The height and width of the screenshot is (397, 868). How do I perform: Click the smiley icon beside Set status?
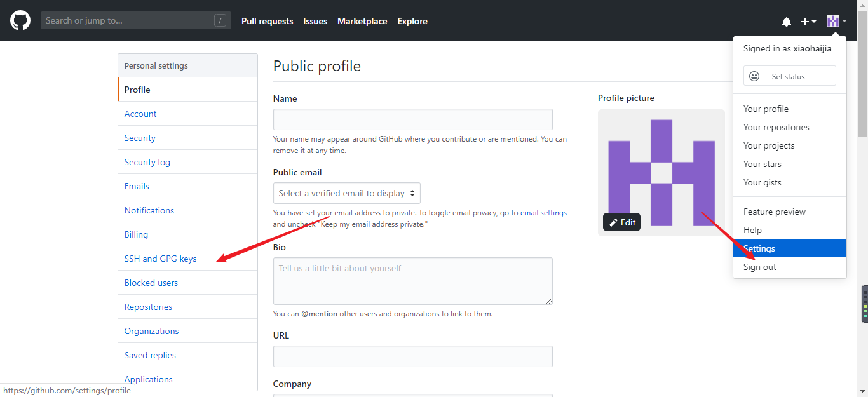click(x=754, y=76)
